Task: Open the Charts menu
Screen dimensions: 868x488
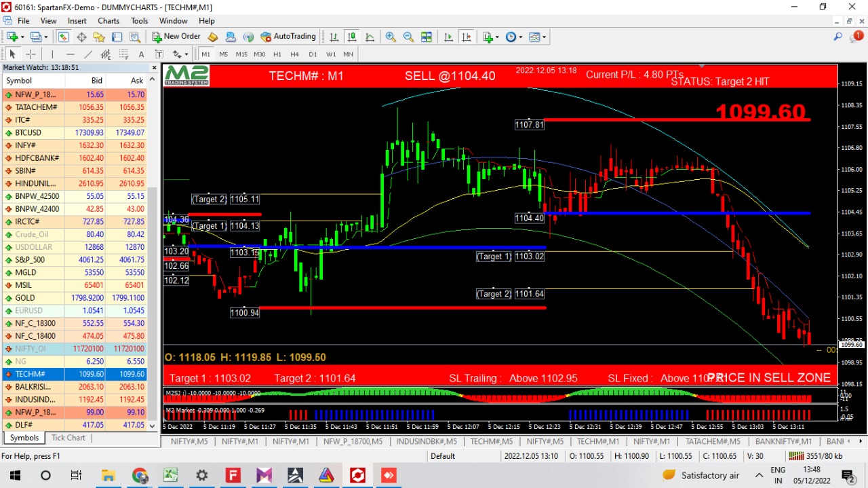Action: click(x=108, y=21)
